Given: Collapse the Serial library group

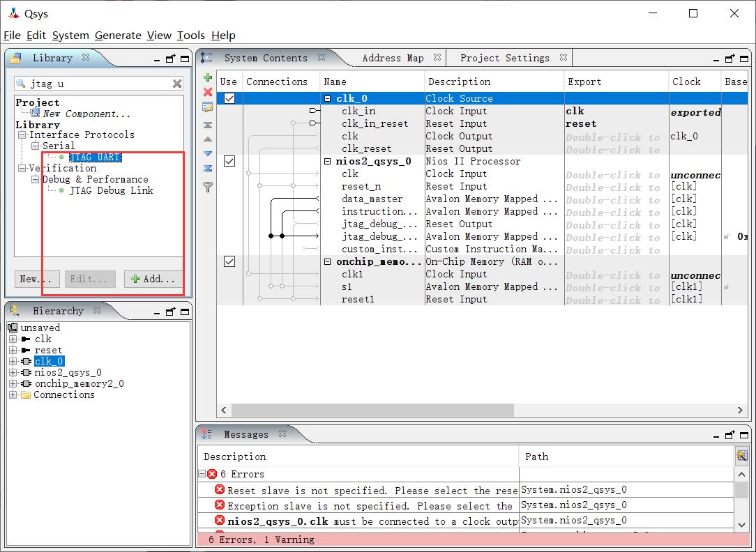Looking at the screenshot, I should click(35, 146).
